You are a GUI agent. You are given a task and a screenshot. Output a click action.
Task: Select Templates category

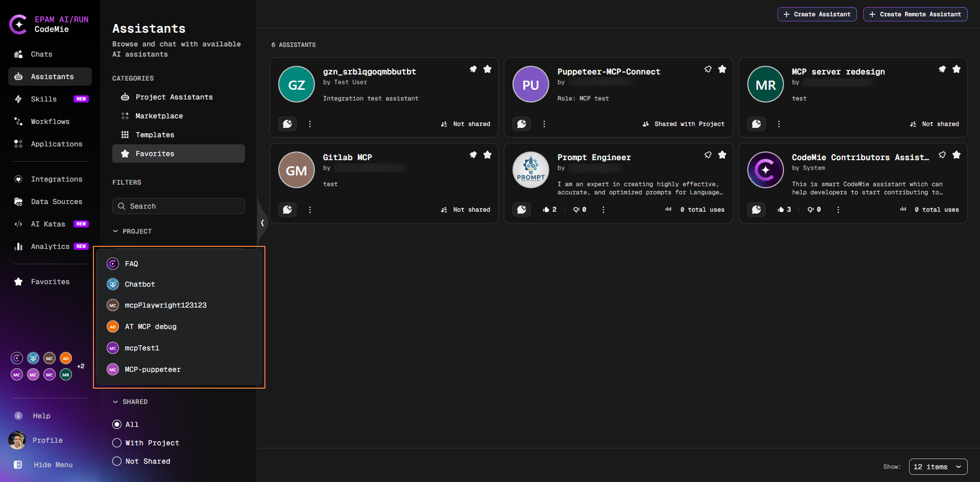click(179, 135)
